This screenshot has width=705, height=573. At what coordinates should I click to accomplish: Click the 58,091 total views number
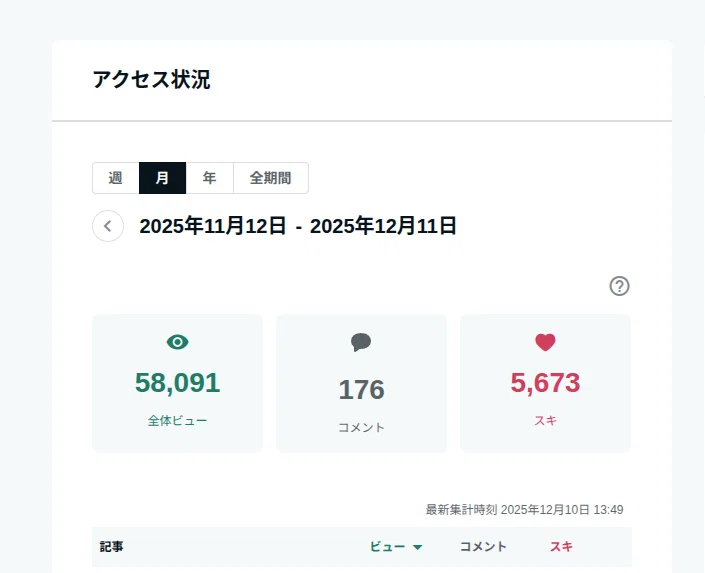click(x=178, y=383)
